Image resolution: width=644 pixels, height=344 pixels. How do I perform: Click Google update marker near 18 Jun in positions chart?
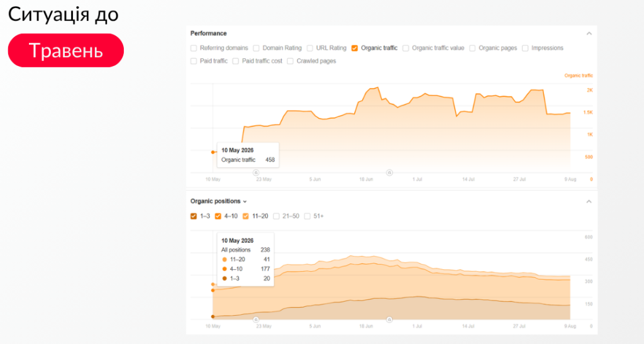389,319
